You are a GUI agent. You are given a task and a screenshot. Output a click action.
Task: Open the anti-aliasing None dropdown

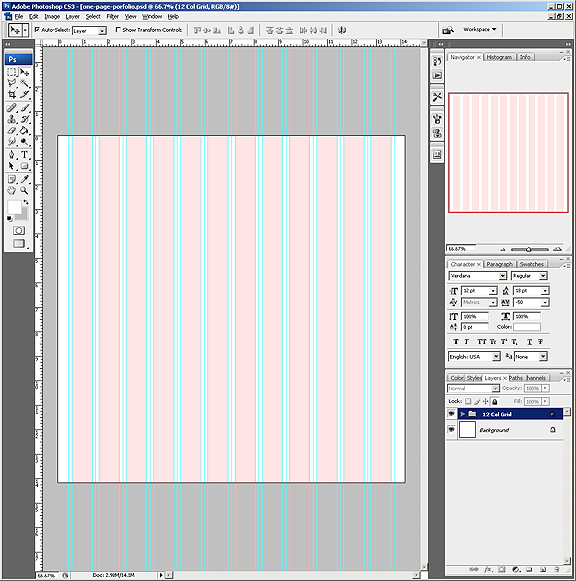(x=543, y=356)
